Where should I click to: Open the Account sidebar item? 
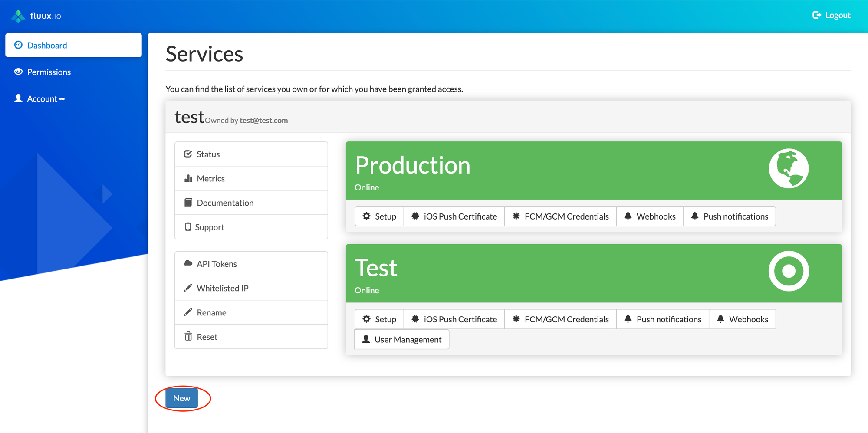73,99
